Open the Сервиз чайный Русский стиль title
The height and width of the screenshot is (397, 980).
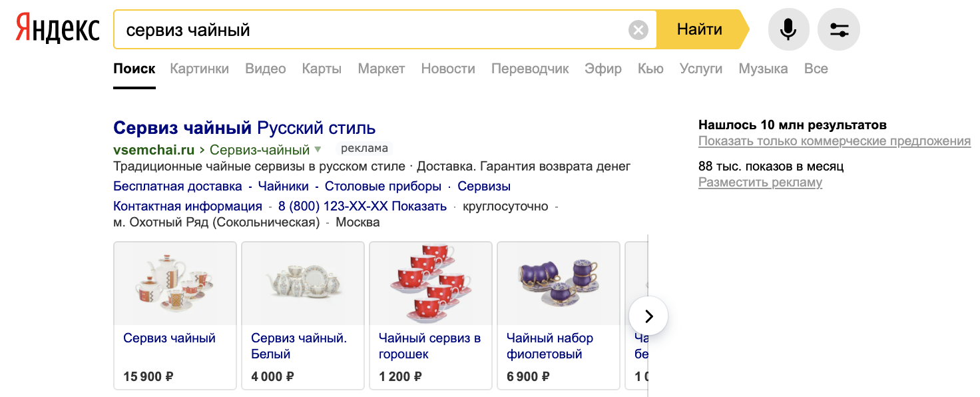[244, 128]
